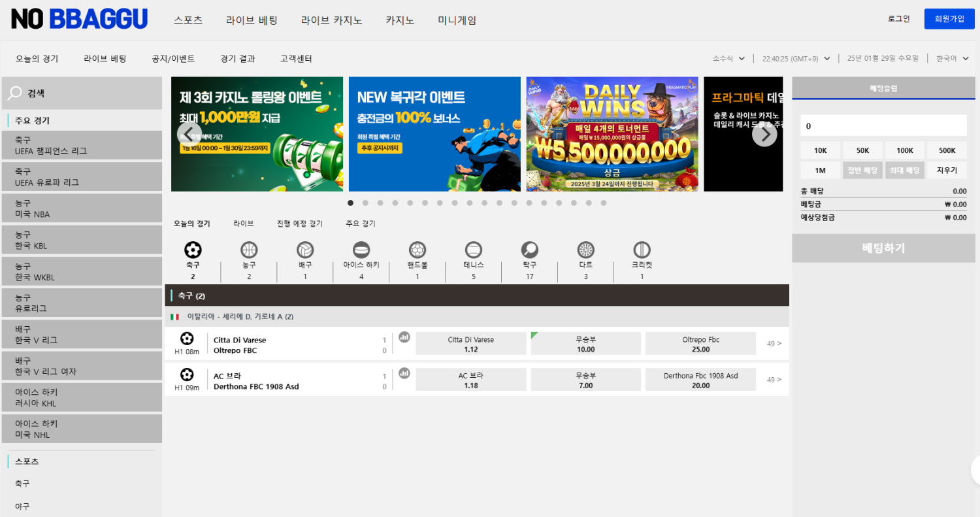Click the 회원가입 signup button
The image size is (980, 517).
coord(949,18)
